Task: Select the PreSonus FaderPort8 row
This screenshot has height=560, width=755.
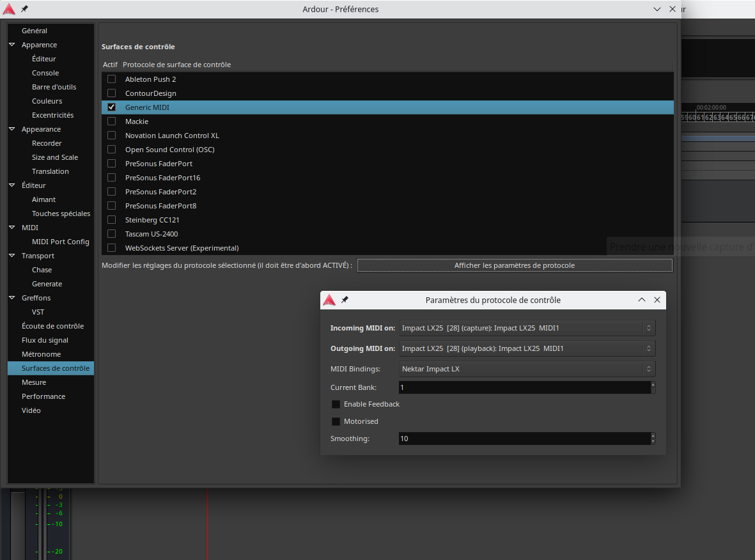Action: [x=387, y=206]
